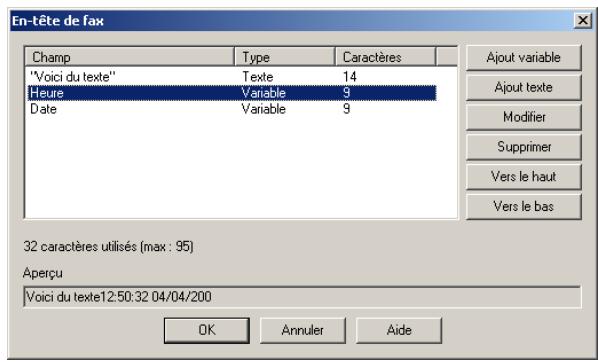The image size is (598, 362).
Task: Click the 9 characters cell in the Heure row
Action: pyautogui.click(x=346, y=93)
